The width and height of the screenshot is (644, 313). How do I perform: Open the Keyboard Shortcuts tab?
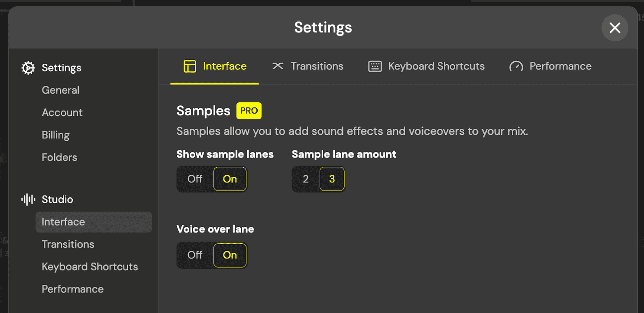(436, 66)
